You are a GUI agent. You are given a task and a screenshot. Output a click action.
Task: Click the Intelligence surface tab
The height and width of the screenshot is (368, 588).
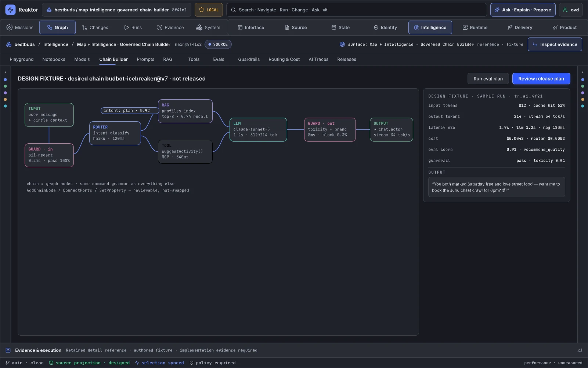[x=430, y=28]
